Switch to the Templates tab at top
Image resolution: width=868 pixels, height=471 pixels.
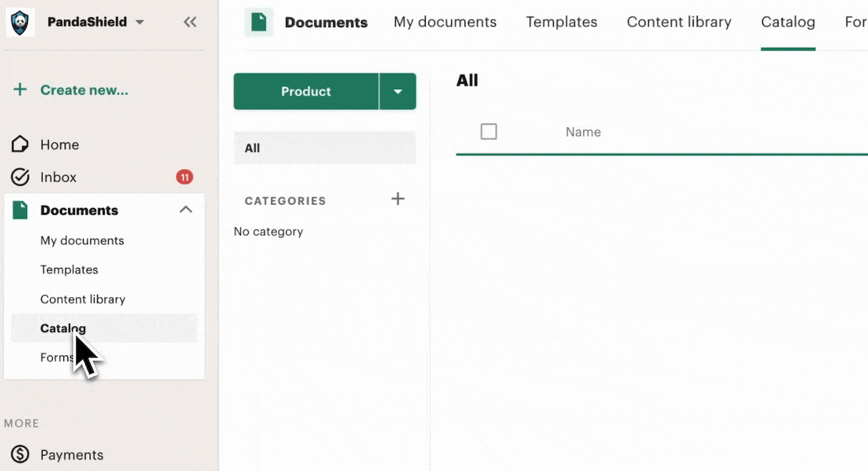click(561, 22)
